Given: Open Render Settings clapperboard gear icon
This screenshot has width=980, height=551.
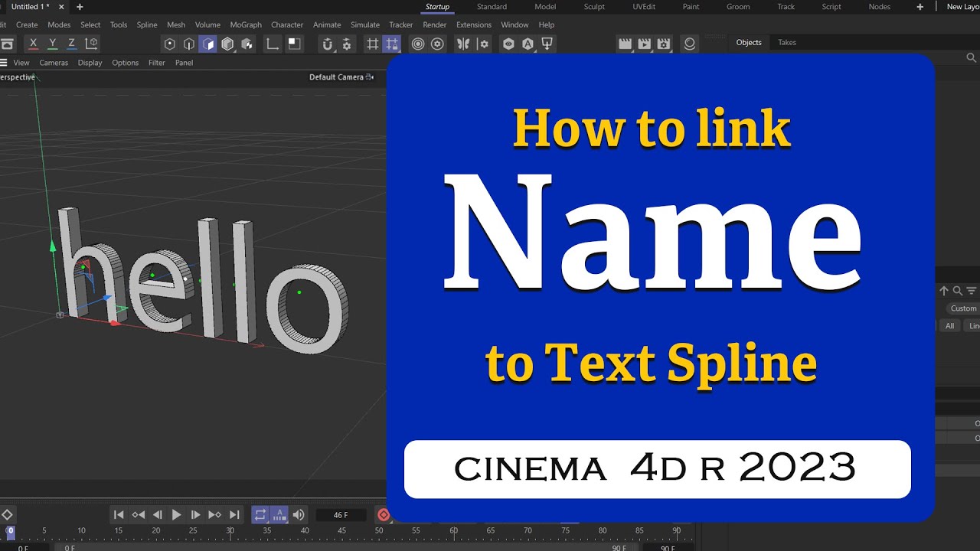Looking at the screenshot, I should tap(664, 44).
